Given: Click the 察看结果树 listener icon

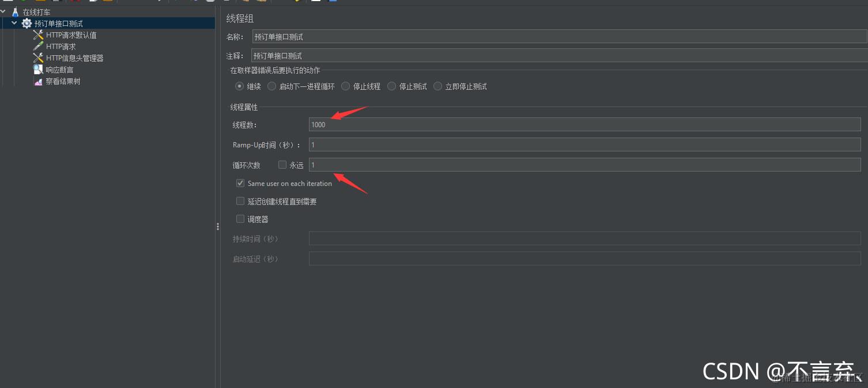Looking at the screenshot, I should coord(38,82).
